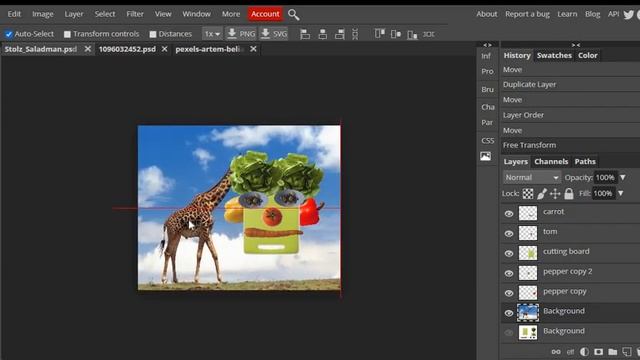640x360 pixels.
Task: Open the About link
Action: (487, 14)
